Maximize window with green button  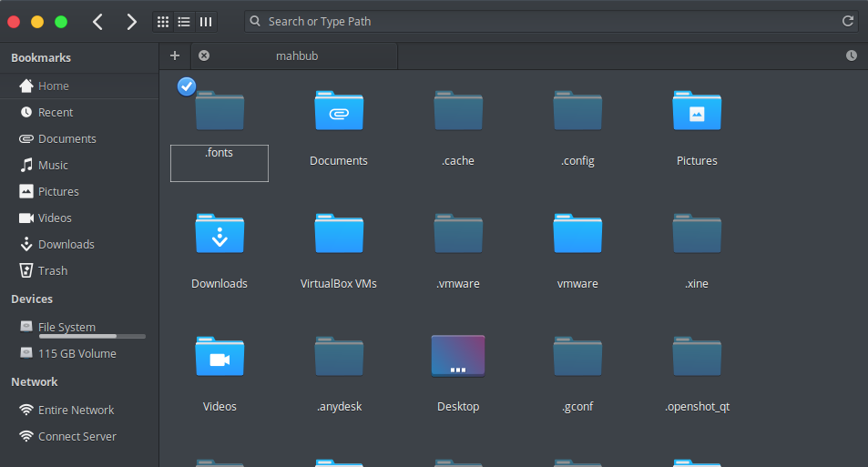coord(61,22)
